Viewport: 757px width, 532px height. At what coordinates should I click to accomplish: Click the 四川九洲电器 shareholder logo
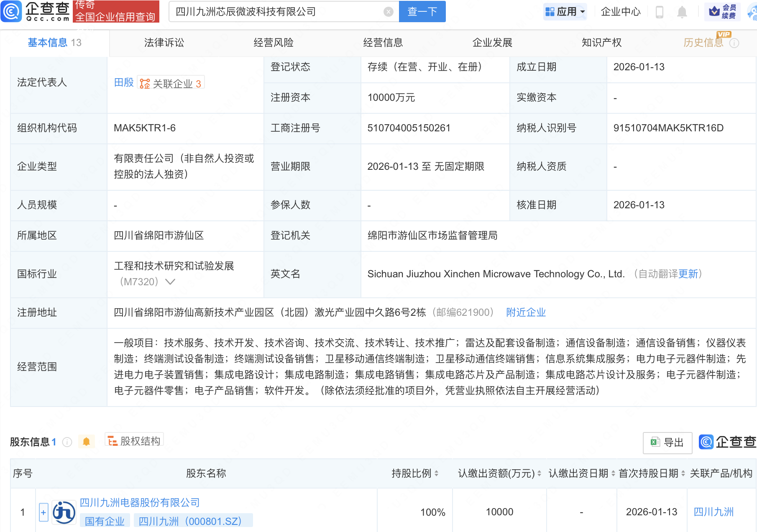[64, 512]
